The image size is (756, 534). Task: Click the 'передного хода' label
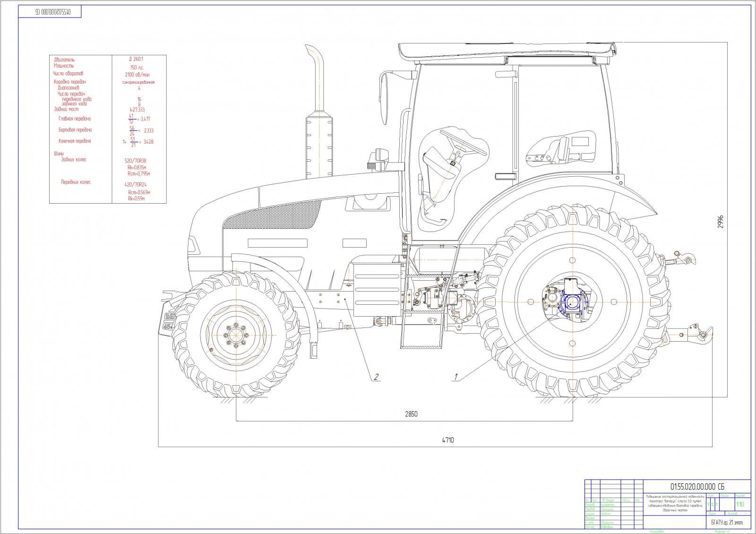[77, 99]
